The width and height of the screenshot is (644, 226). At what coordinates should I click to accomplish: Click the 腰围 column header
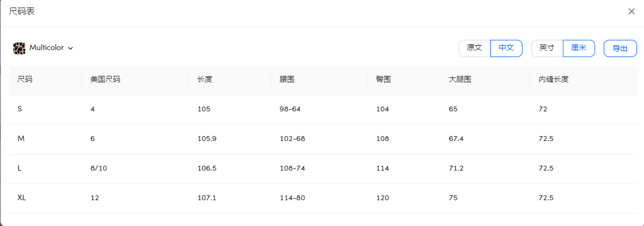287,80
